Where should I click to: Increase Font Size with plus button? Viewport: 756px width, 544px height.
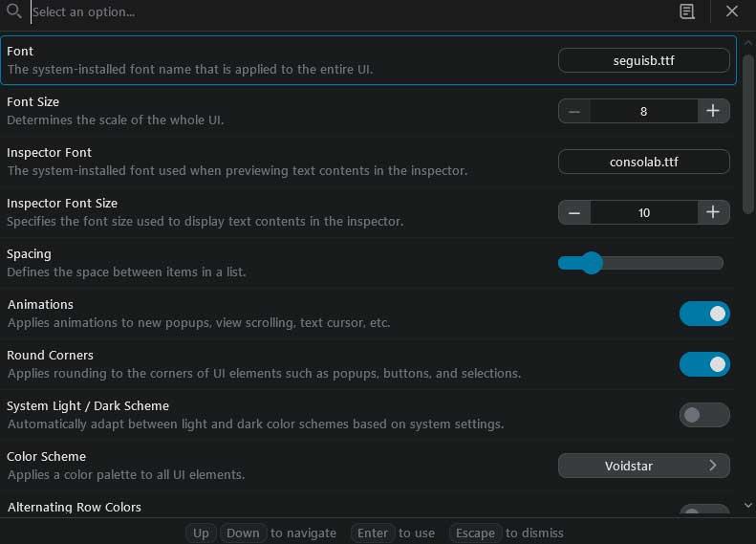click(713, 112)
